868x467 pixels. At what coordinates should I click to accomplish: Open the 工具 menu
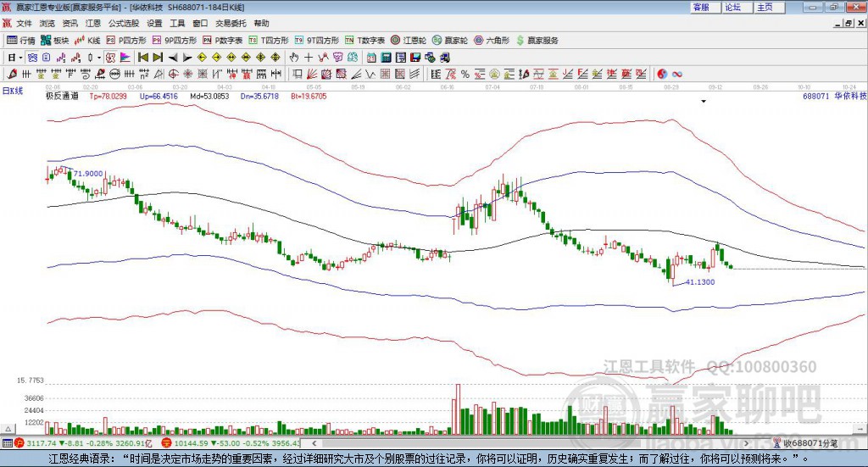click(x=177, y=23)
